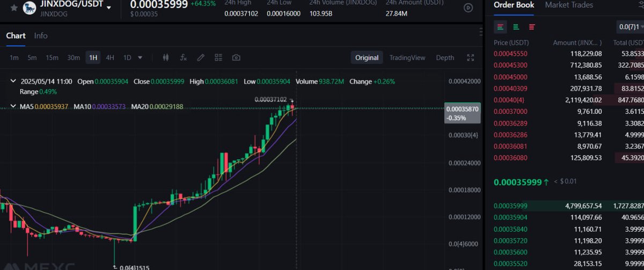Click the JINXDOG coin logo
This screenshot has width=644, height=270.
pyautogui.click(x=30, y=8)
